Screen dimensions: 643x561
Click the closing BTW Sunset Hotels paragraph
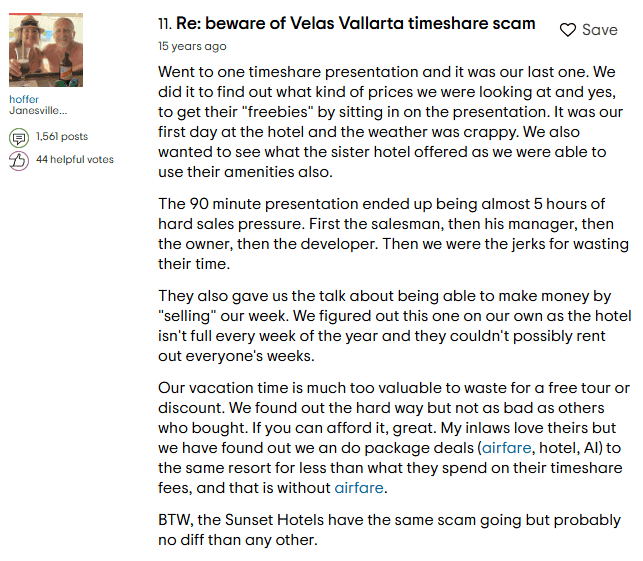(390, 530)
